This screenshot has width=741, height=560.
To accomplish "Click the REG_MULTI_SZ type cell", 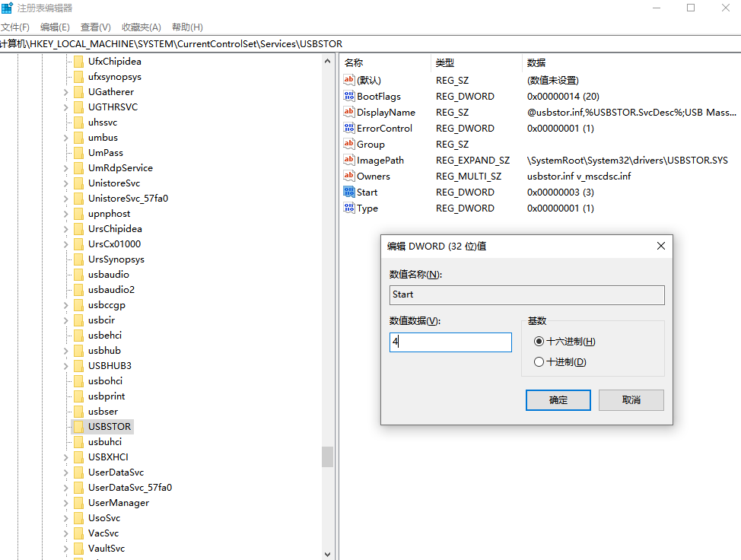I will 469,177.
